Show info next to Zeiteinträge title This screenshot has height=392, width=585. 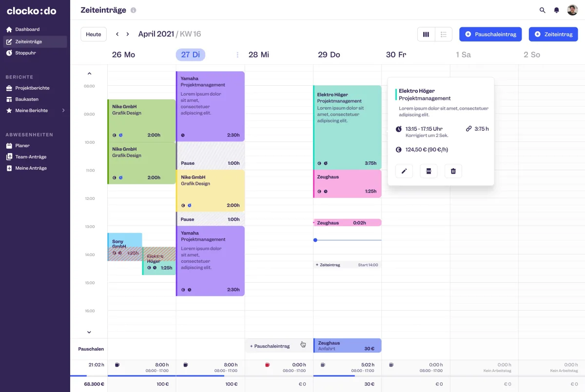pyautogui.click(x=134, y=10)
